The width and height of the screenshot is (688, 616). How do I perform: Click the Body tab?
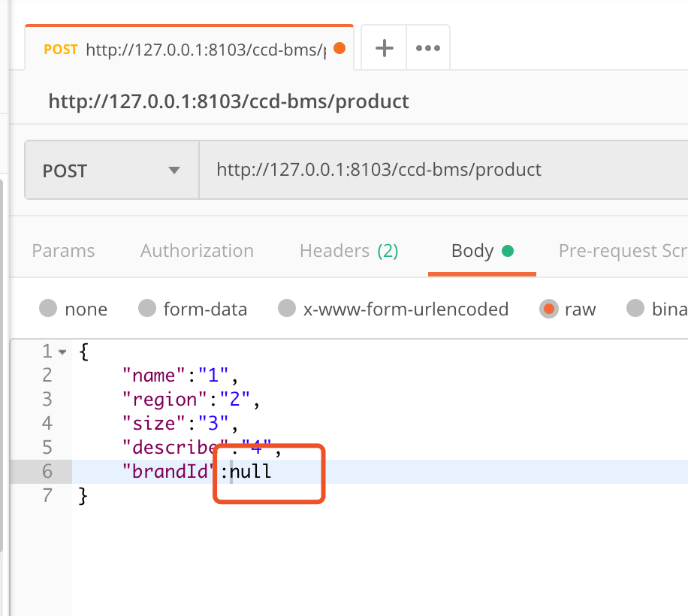tap(482, 251)
